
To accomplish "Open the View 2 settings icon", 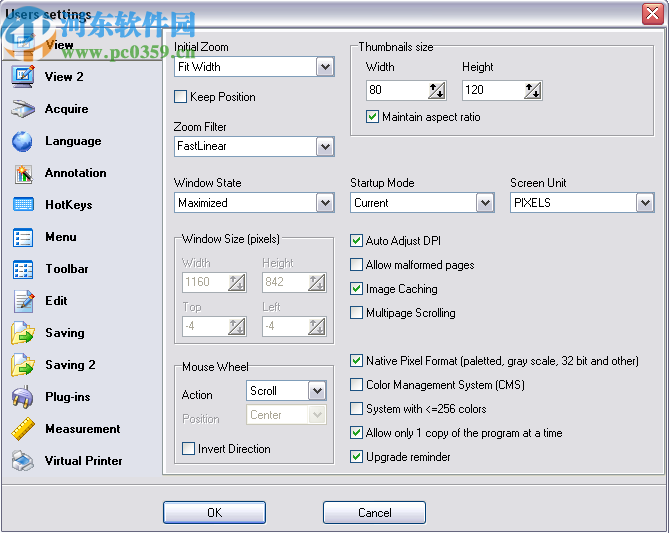I will [23, 77].
